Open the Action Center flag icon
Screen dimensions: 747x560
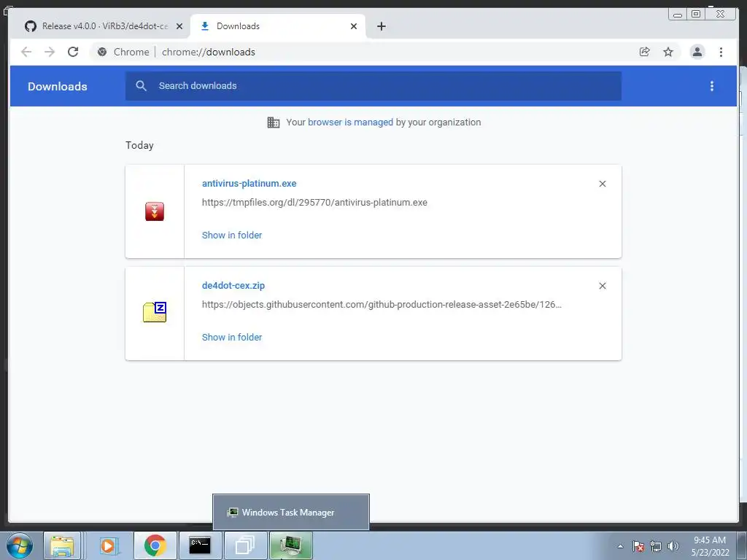(638, 546)
